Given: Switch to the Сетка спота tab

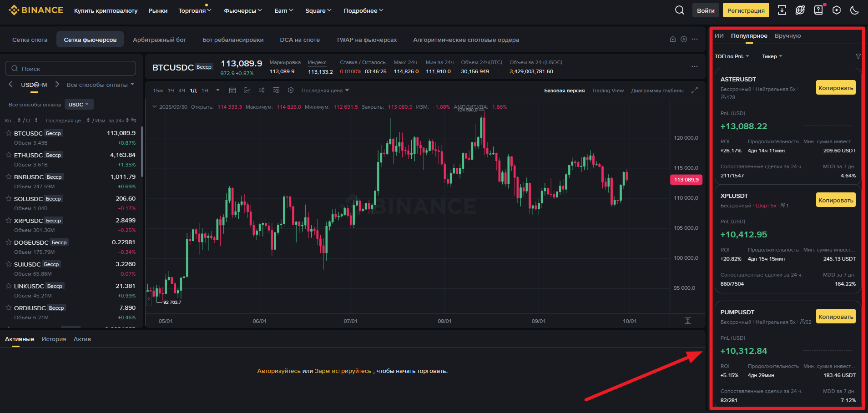Looking at the screenshot, I should (30, 40).
